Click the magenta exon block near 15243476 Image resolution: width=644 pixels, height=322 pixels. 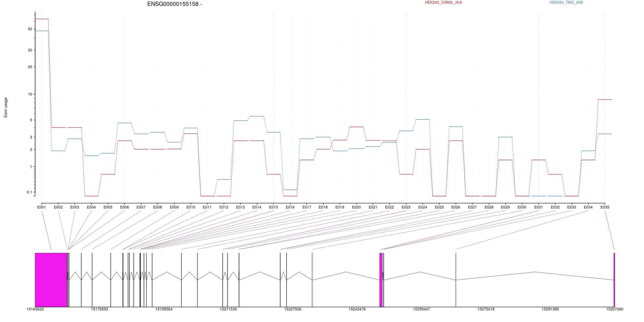381,280
